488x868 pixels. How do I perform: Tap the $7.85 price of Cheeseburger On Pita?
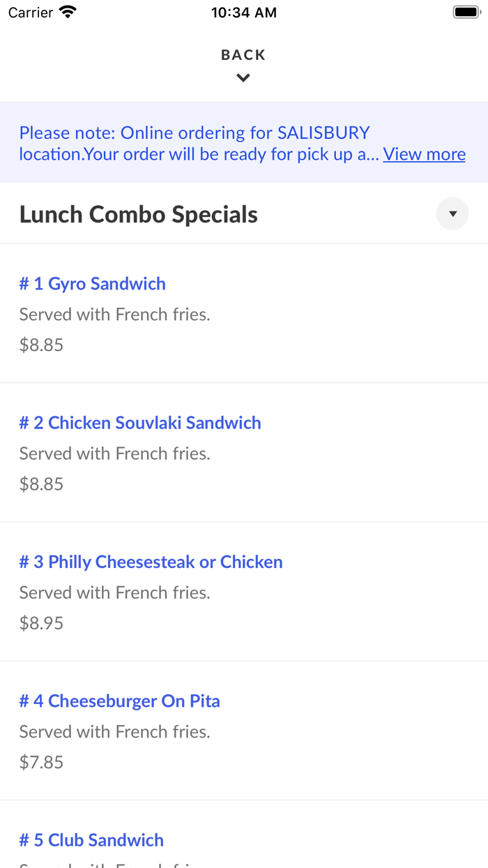coord(41,762)
